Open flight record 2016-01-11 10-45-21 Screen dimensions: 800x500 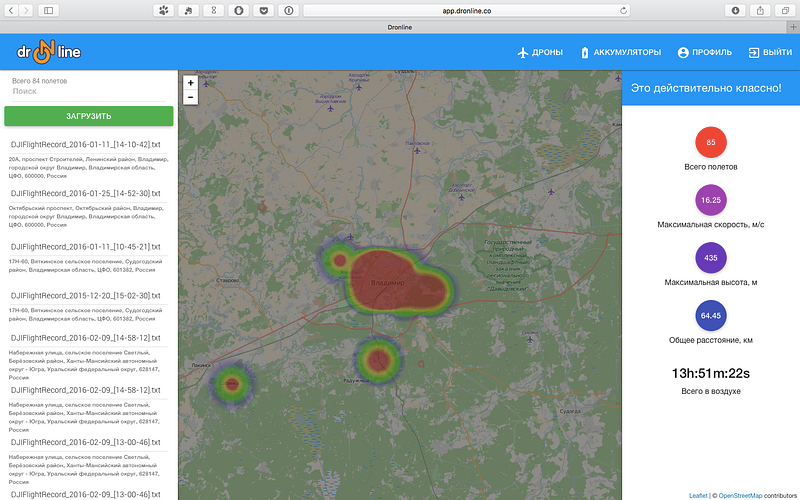[86, 246]
